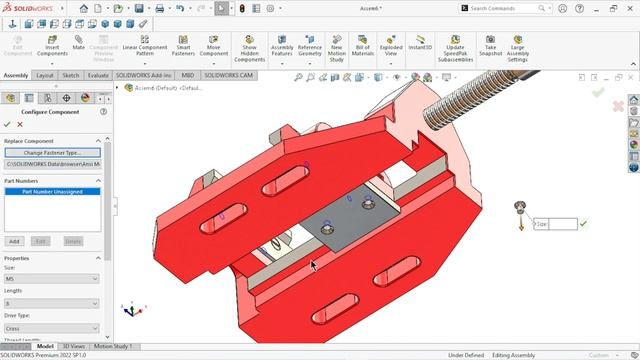The image size is (640, 360).
Task: Click the Zoom to Fit magnifier icon
Action: (x=298, y=77)
